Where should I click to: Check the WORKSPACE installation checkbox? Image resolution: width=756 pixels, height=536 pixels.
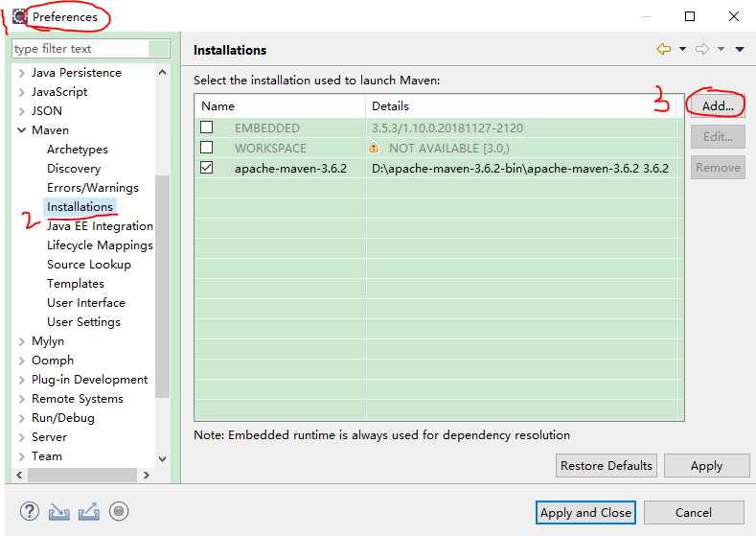coord(206,147)
